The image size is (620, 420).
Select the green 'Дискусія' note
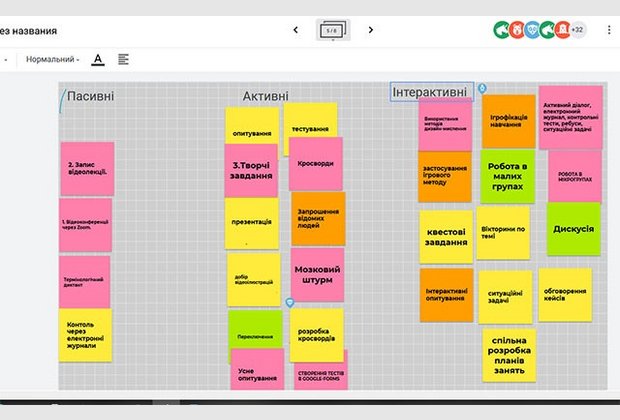click(574, 229)
